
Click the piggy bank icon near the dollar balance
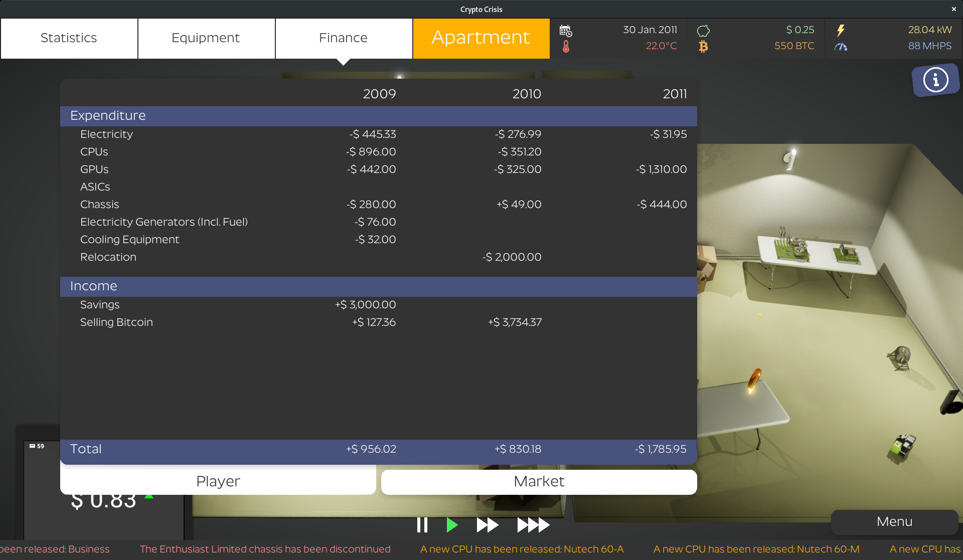[704, 29]
